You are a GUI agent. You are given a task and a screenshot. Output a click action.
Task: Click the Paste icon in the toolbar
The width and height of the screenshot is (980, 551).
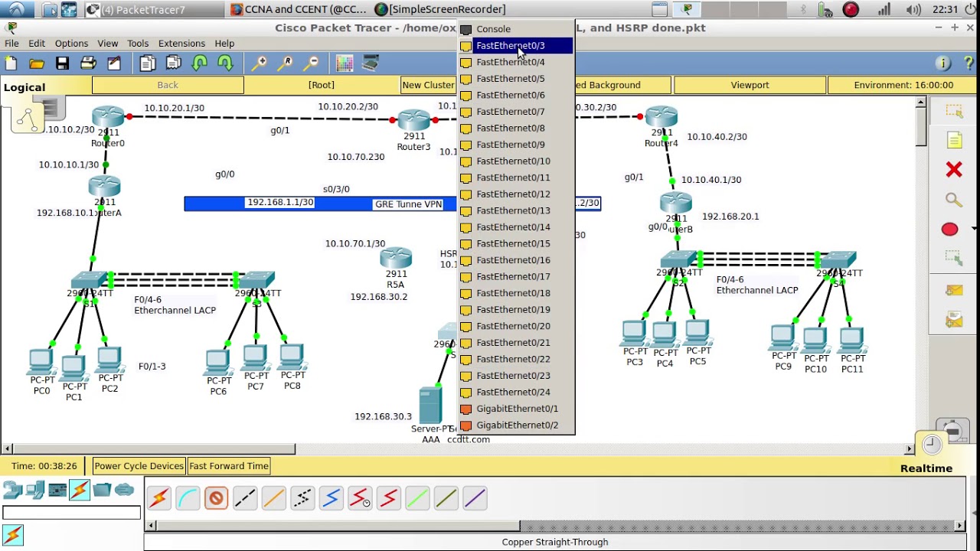174,64
